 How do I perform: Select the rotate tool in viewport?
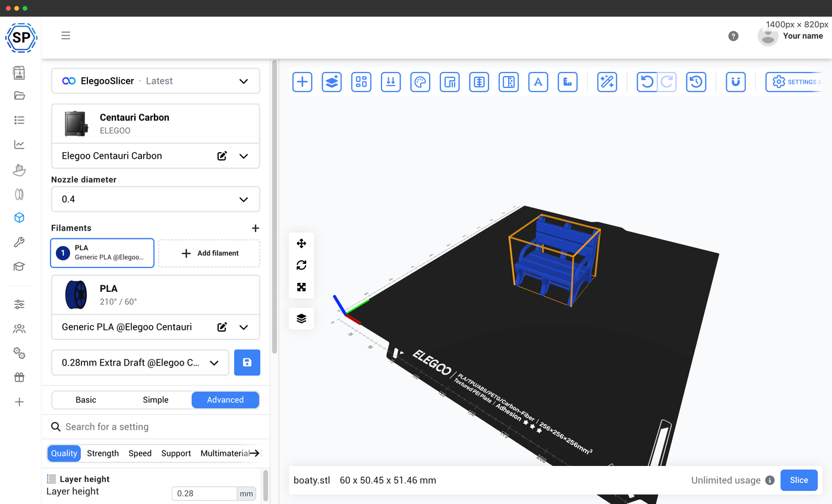[x=301, y=265]
